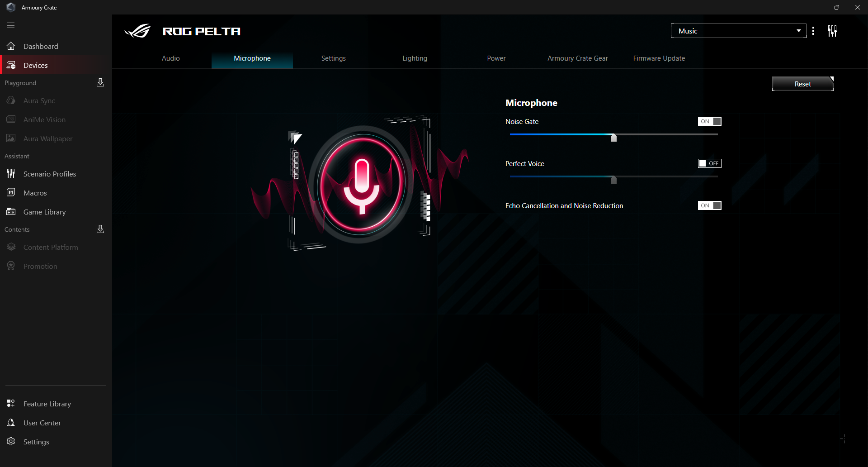
Task: Click the Aura Sync icon
Action: (x=11, y=100)
